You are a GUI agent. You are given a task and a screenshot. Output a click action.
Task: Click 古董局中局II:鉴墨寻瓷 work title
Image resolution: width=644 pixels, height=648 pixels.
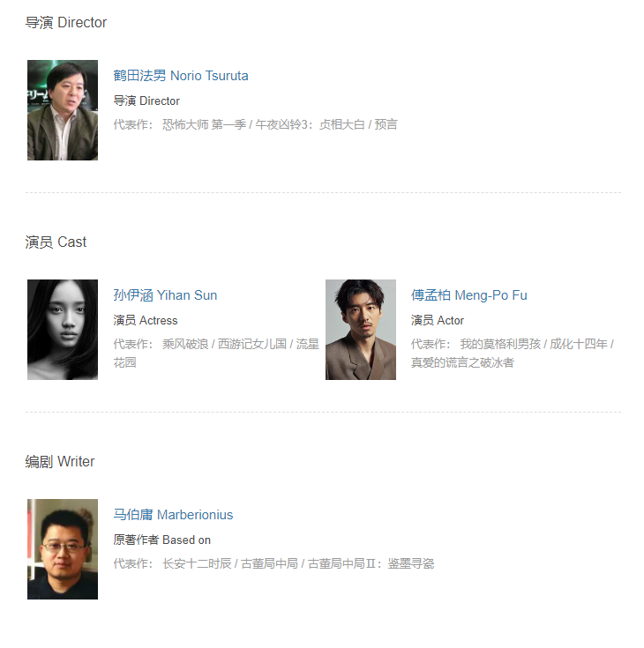pyautogui.click(x=371, y=563)
